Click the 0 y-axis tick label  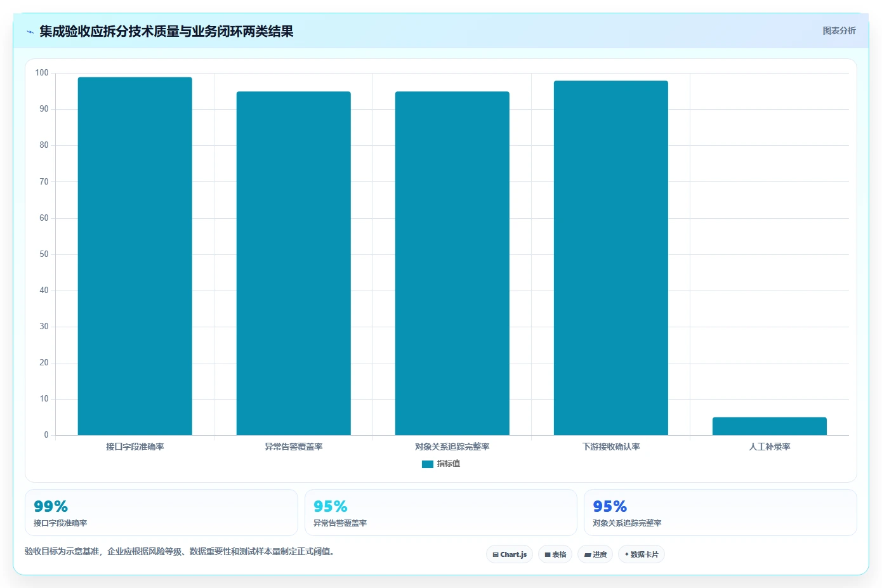[46, 435]
